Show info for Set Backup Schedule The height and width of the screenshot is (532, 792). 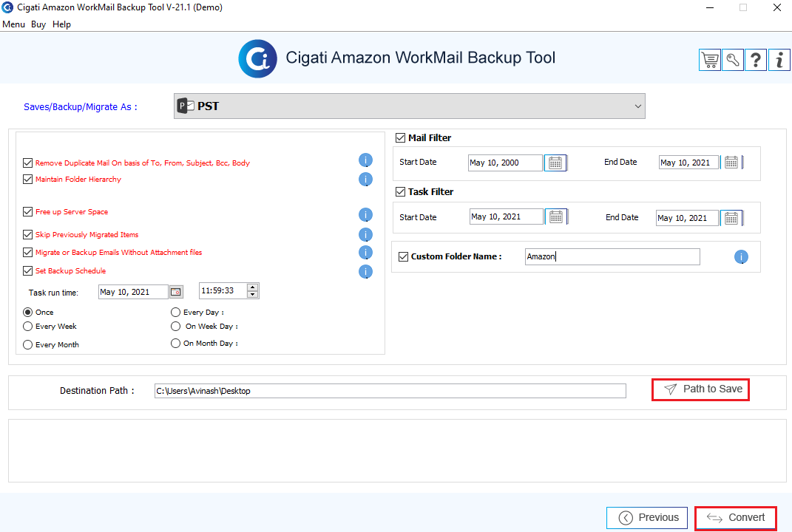(x=366, y=272)
